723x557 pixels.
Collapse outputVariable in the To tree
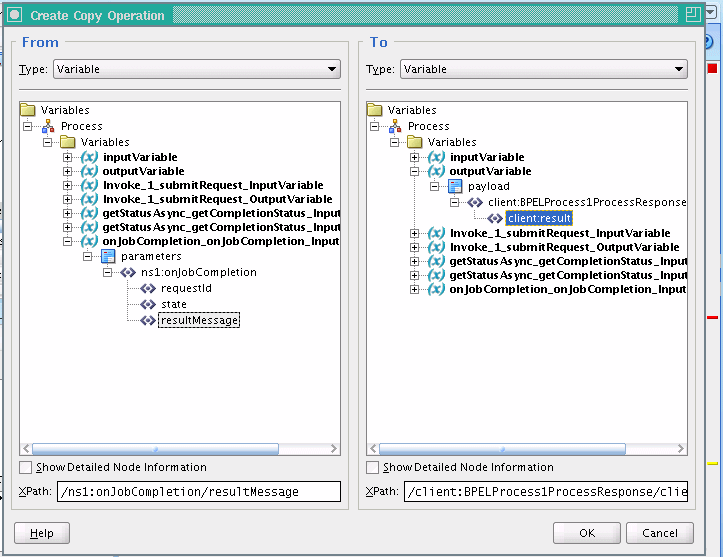pyautogui.click(x=415, y=172)
